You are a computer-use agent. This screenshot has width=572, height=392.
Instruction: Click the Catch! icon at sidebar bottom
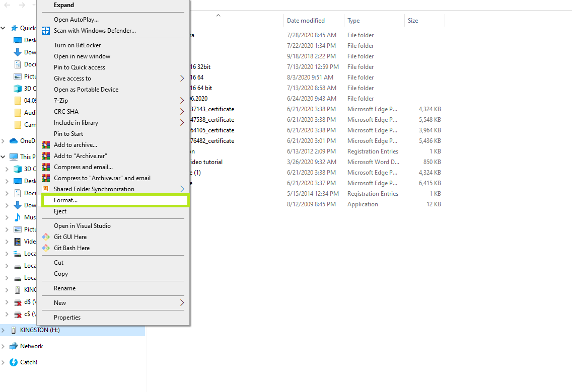click(14, 362)
